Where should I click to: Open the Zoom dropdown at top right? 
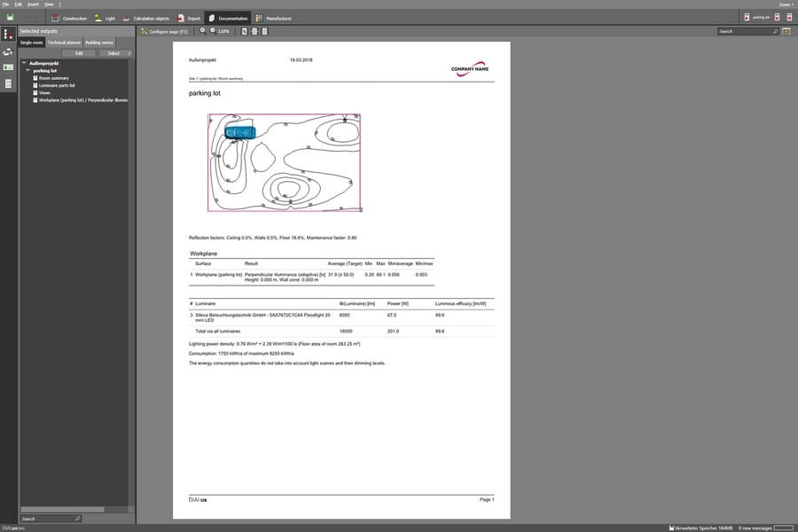coord(786,4)
